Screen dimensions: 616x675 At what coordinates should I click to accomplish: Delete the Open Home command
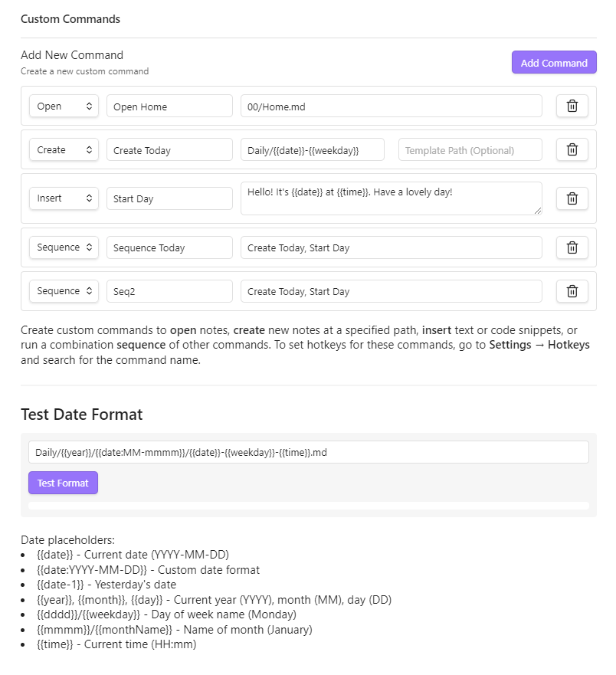572,106
